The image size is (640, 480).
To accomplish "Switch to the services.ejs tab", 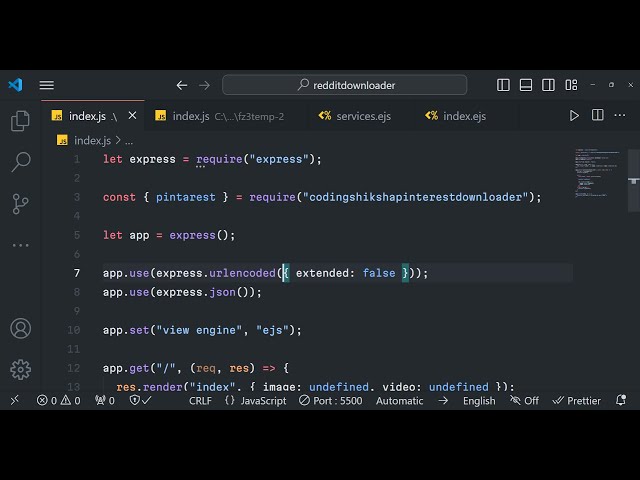I will click(x=355, y=116).
